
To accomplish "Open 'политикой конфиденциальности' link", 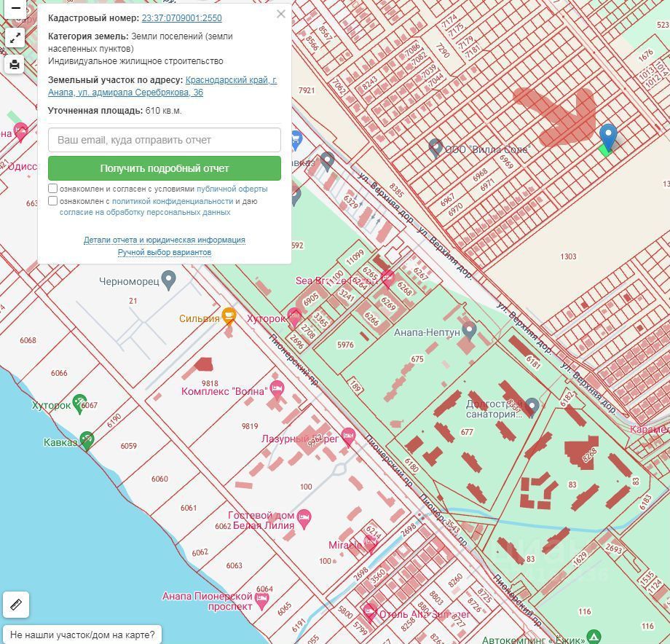I will 172,201.
